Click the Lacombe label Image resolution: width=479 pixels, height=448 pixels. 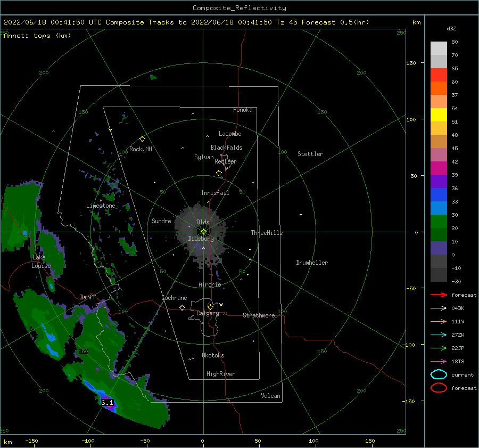coord(230,134)
